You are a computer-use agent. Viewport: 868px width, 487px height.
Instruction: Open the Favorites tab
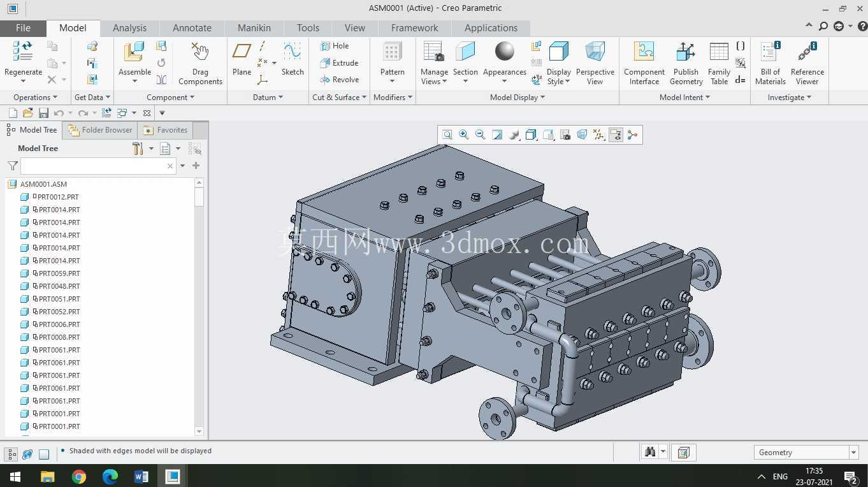pos(165,130)
